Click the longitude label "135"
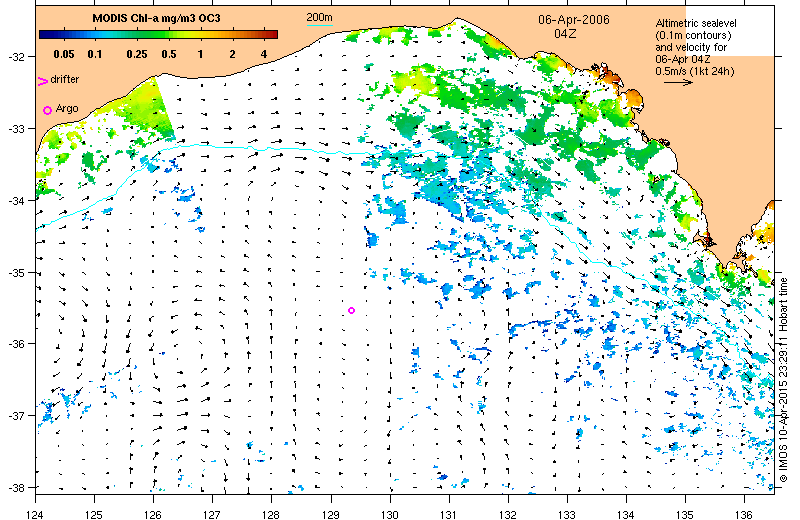The height and width of the screenshot is (520, 800). tap(685, 515)
